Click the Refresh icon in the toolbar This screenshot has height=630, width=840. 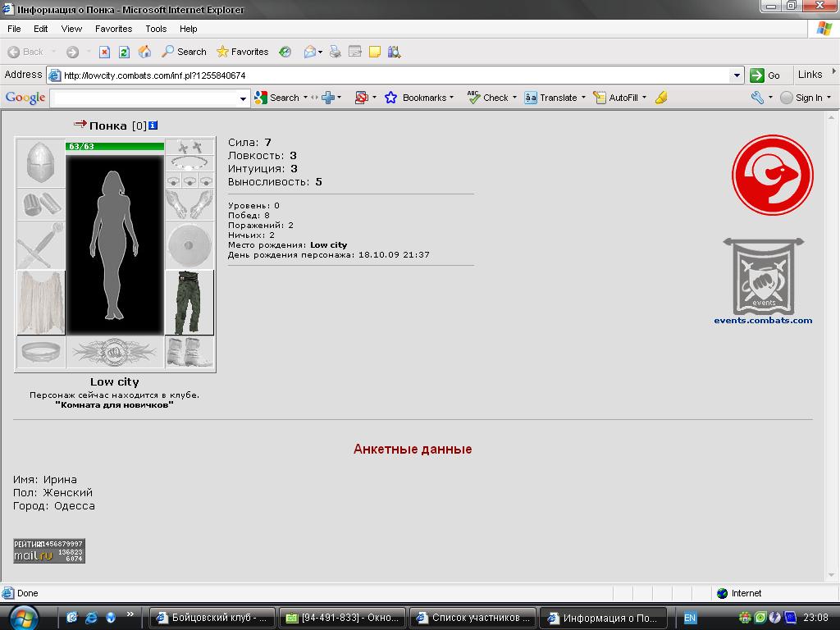125,52
